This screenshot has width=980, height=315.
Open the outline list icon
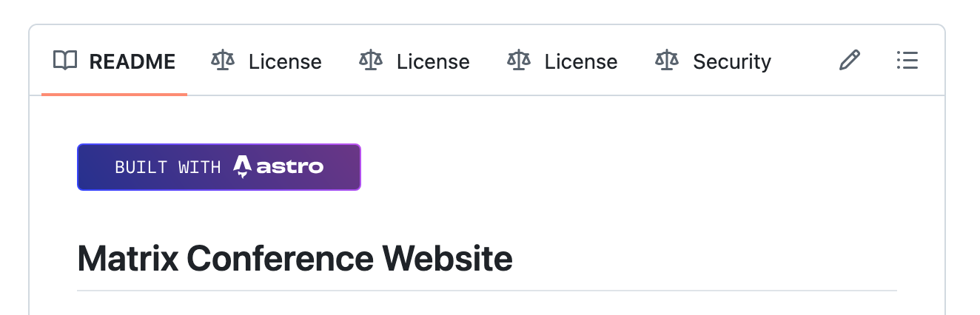click(907, 61)
